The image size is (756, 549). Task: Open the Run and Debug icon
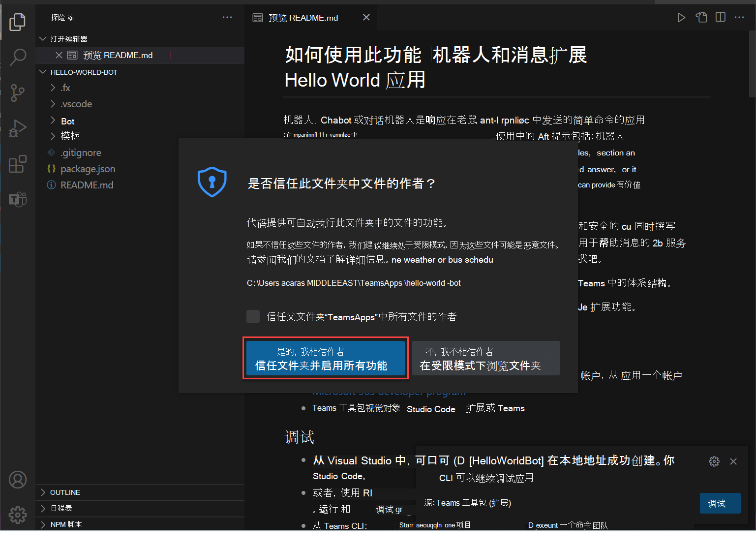18,128
